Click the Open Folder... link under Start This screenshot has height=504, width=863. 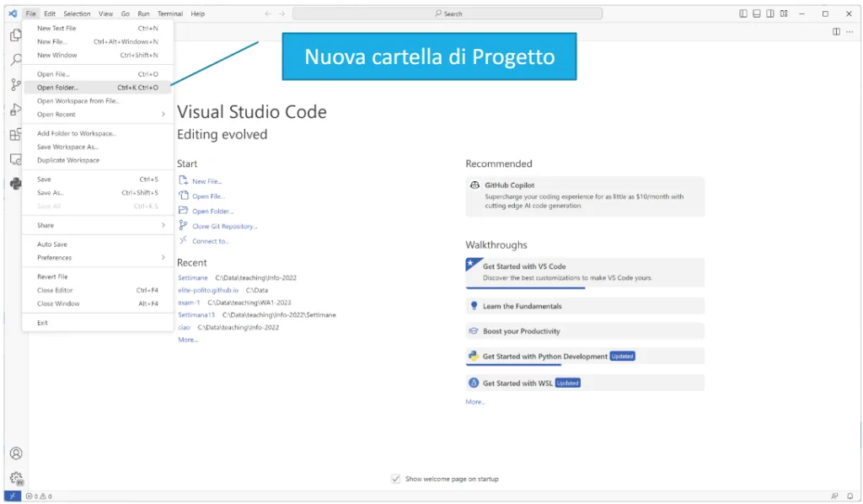click(213, 212)
